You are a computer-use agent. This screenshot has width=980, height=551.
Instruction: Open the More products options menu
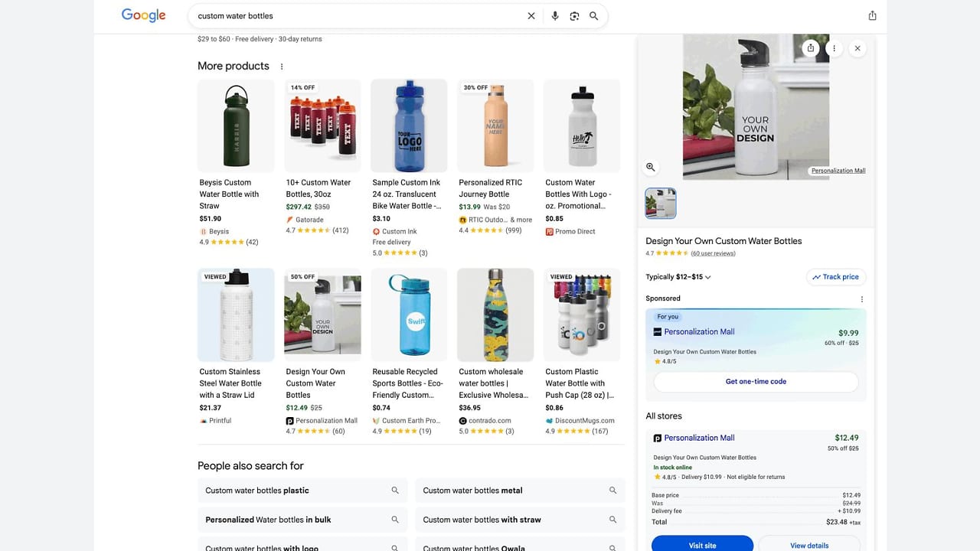[x=282, y=67]
